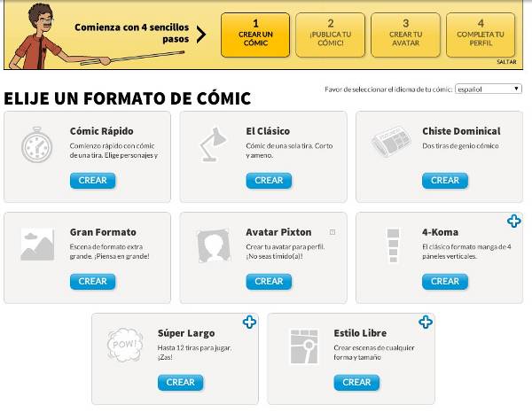Click the newspaper icon for Chiste Dominical

click(x=391, y=142)
